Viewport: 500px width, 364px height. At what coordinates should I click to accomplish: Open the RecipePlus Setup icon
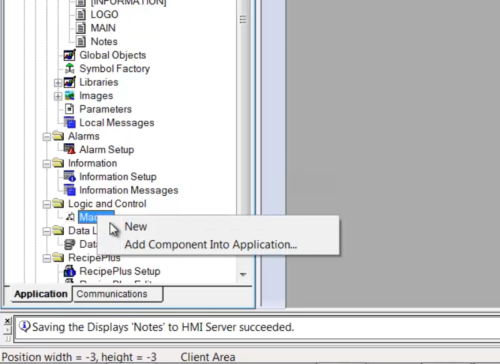pos(69,271)
